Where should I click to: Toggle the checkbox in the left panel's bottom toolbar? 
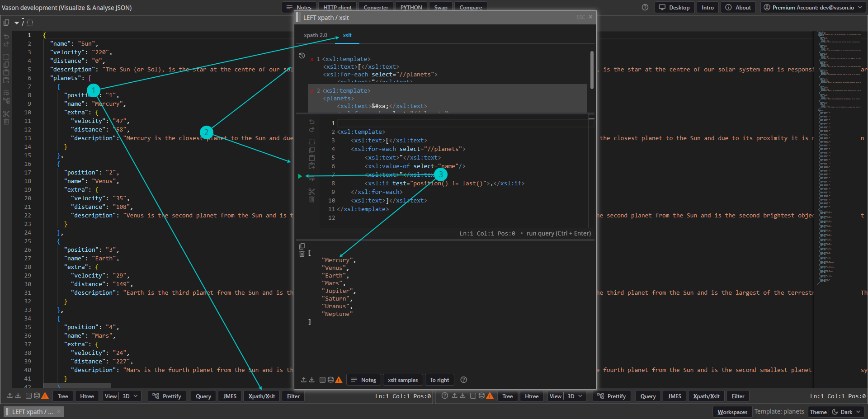pos(28,396)
